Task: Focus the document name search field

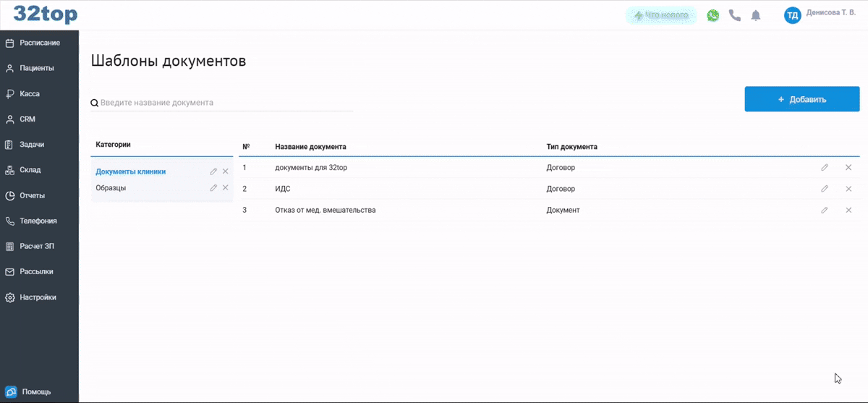Action: point(224,103)
